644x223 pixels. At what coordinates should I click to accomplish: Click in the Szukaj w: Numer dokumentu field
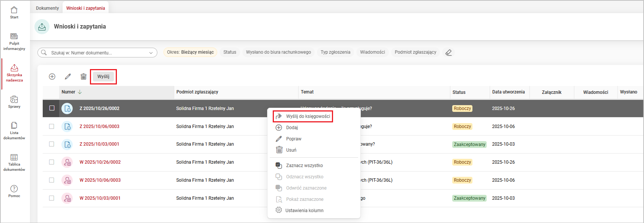coord(97,53)
